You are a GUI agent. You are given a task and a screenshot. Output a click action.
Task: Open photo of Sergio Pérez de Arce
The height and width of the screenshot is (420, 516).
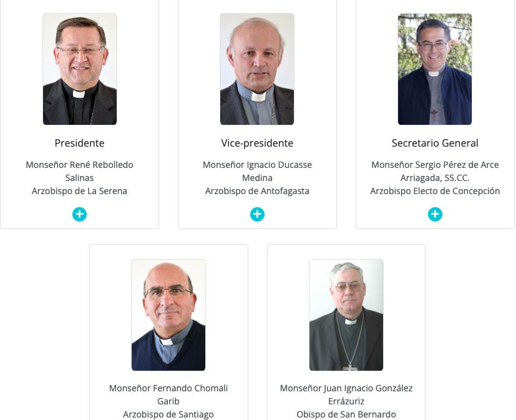pyautogui.click(x=435, y=69)
